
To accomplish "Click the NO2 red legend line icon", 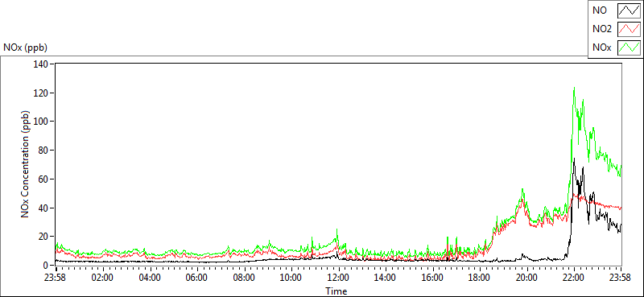I will [x=629, y=29].
